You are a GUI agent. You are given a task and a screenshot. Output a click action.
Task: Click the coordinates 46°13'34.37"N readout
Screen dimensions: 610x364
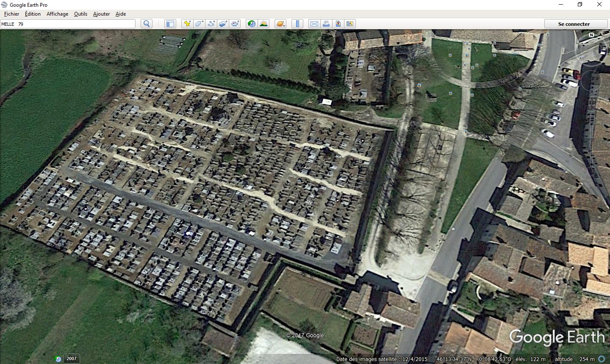454,359
